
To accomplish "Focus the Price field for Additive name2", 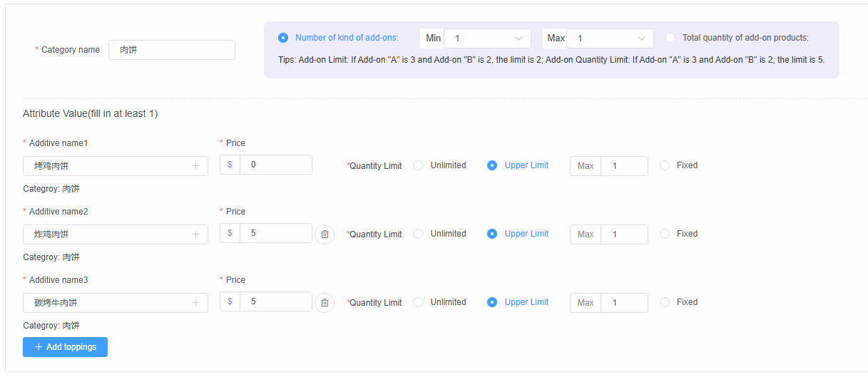I will point(275,233).
